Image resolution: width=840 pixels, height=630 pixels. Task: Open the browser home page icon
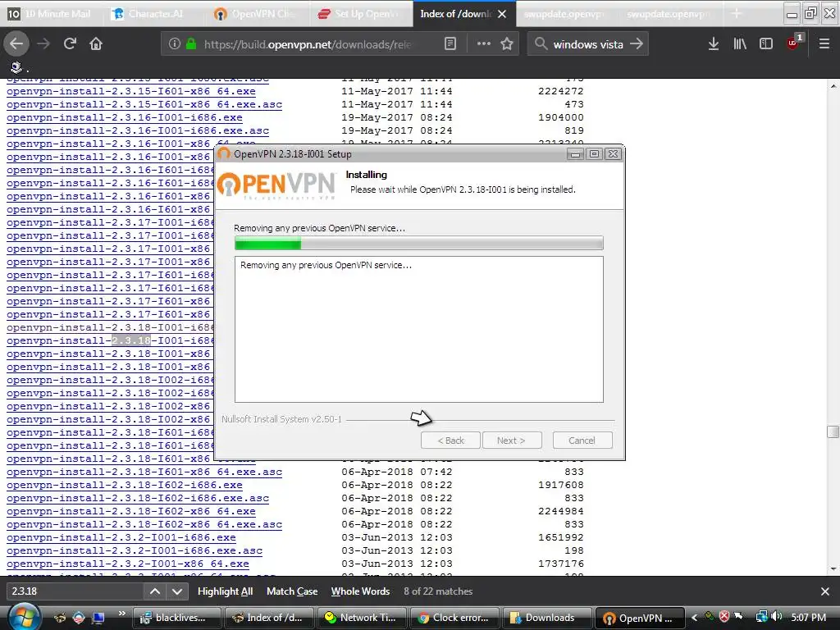coord(96,43)
